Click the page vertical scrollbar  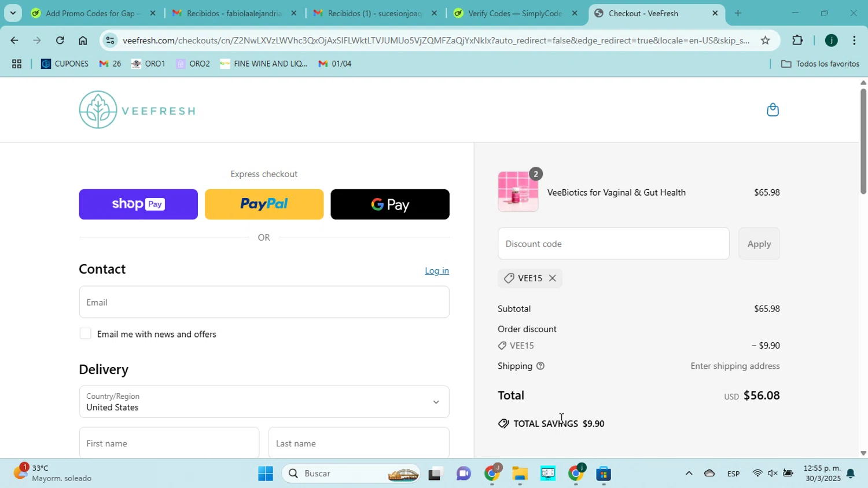[x=863, y=142]
